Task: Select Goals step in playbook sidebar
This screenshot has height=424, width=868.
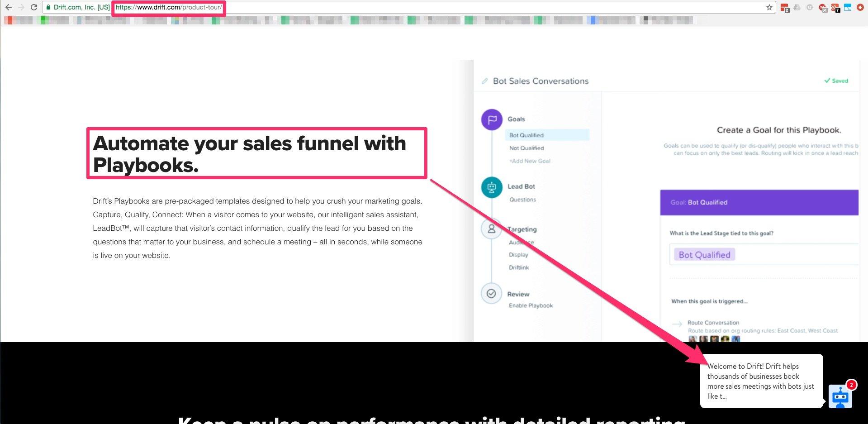Action: (516, 119)
